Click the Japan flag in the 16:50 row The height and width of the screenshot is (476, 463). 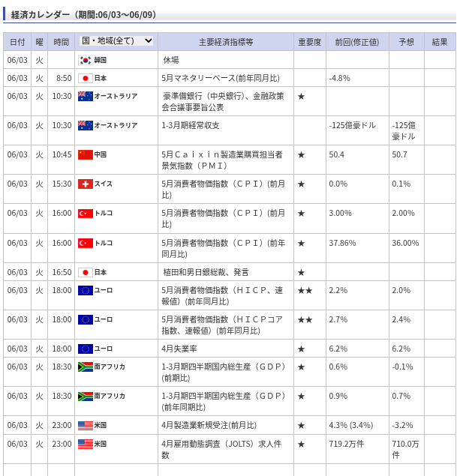(86, 273)
